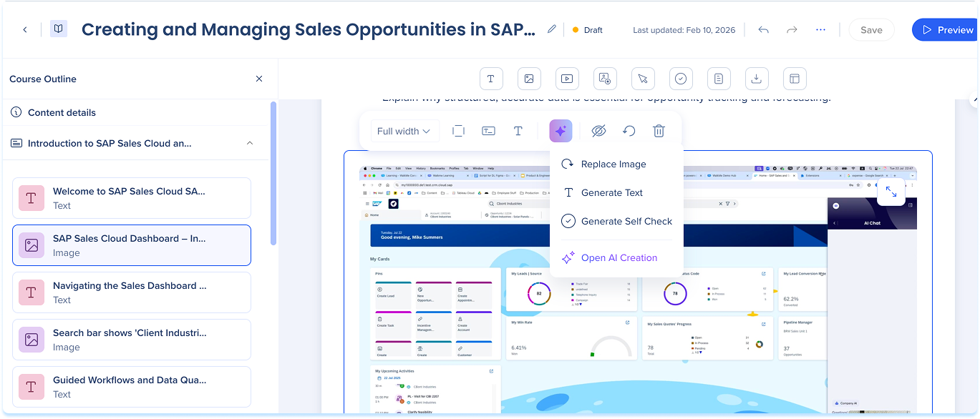Click the AI sparkle button in image toolbar
The width and height of the screenshot is (980, 419).
[561, 131]
